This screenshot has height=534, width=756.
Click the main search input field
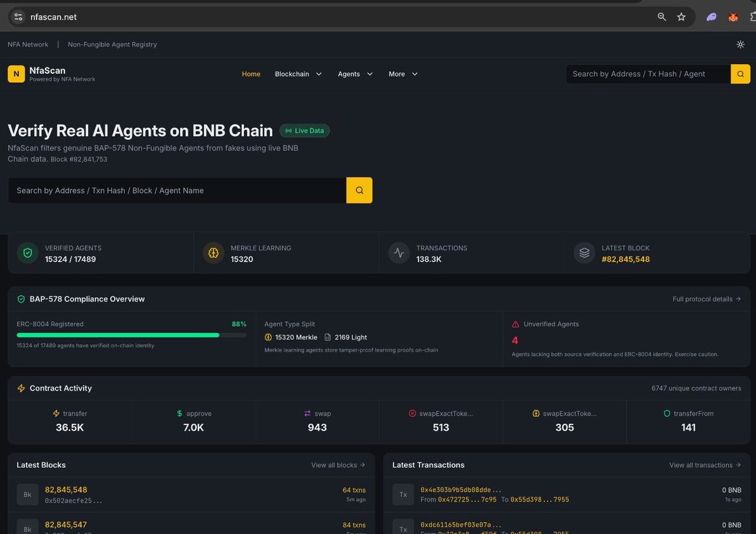pos(176,190)
